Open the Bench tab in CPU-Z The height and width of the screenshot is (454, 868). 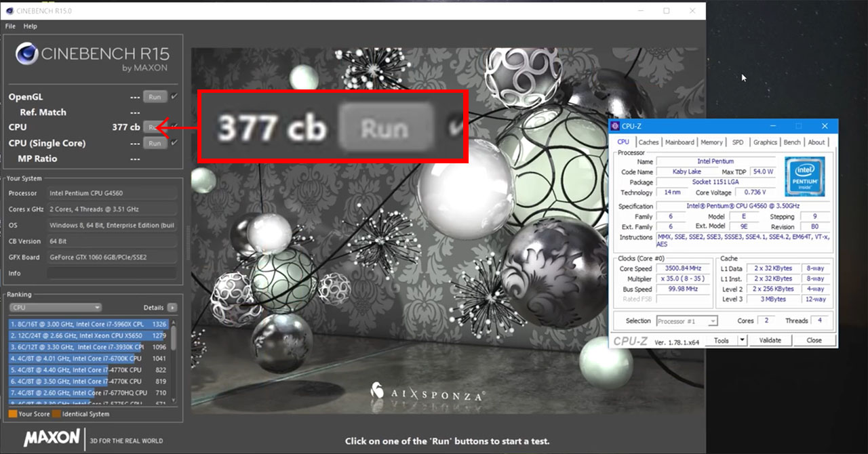click(x=792, y=142)
